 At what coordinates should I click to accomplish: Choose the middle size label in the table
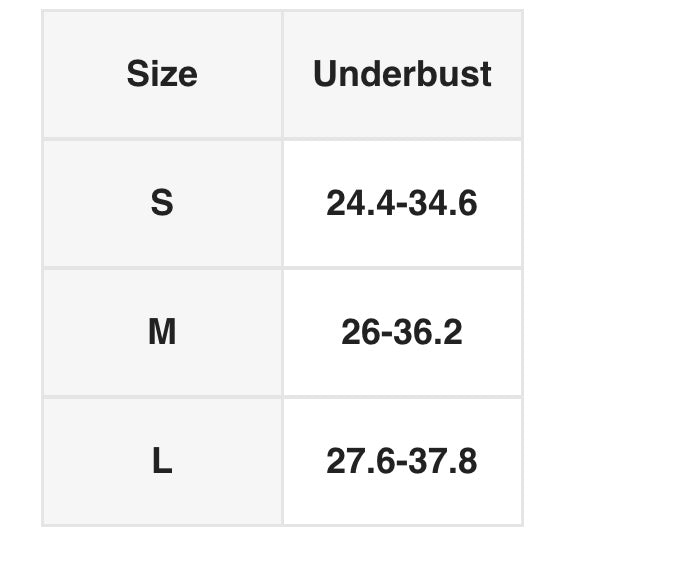[x=162, y=332]
